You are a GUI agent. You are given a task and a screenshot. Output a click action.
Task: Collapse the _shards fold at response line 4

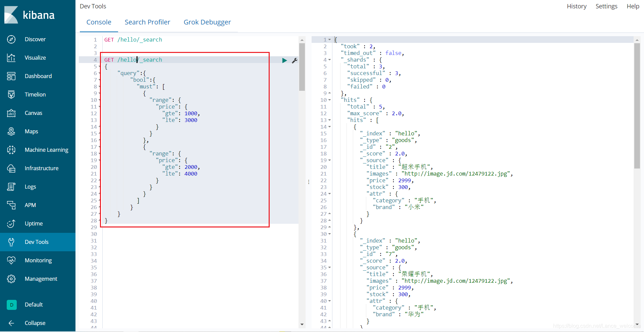click(329, 60)
